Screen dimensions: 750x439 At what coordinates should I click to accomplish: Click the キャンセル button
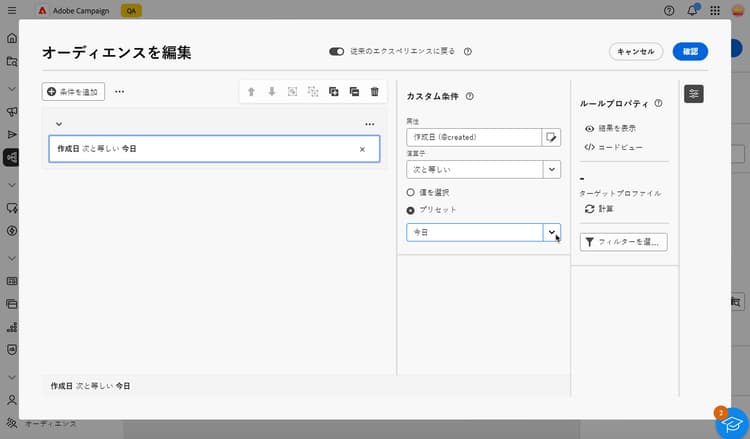pos(636,51)
